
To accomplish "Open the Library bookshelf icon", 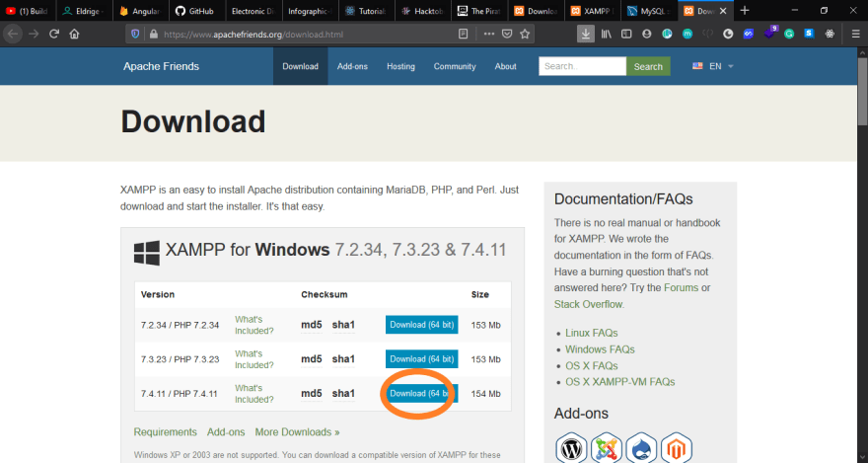I will tap(607, 34).
